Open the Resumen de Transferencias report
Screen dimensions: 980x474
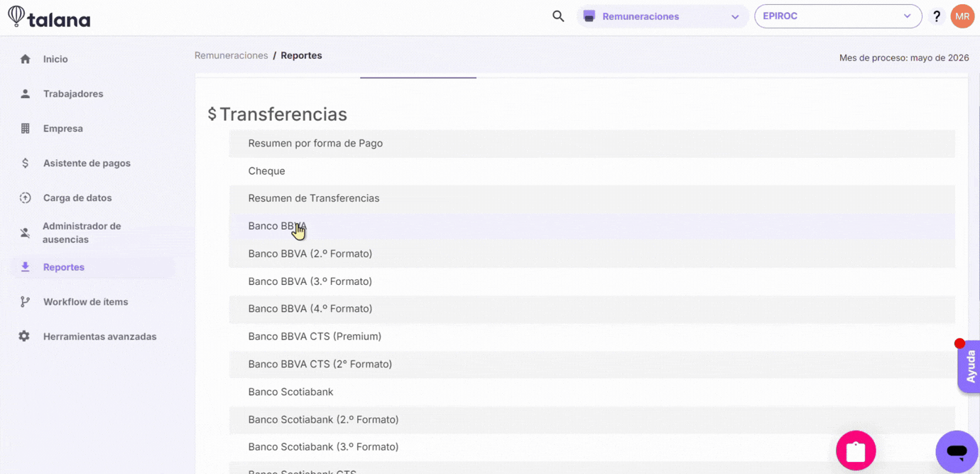[x=592, y=198]
